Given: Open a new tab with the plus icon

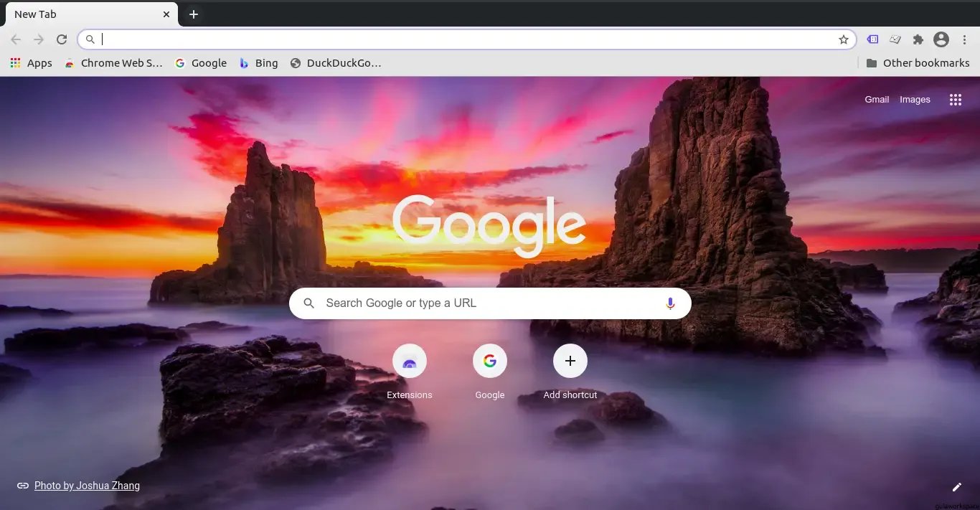Looking at the screenshot, I should 194,14.
